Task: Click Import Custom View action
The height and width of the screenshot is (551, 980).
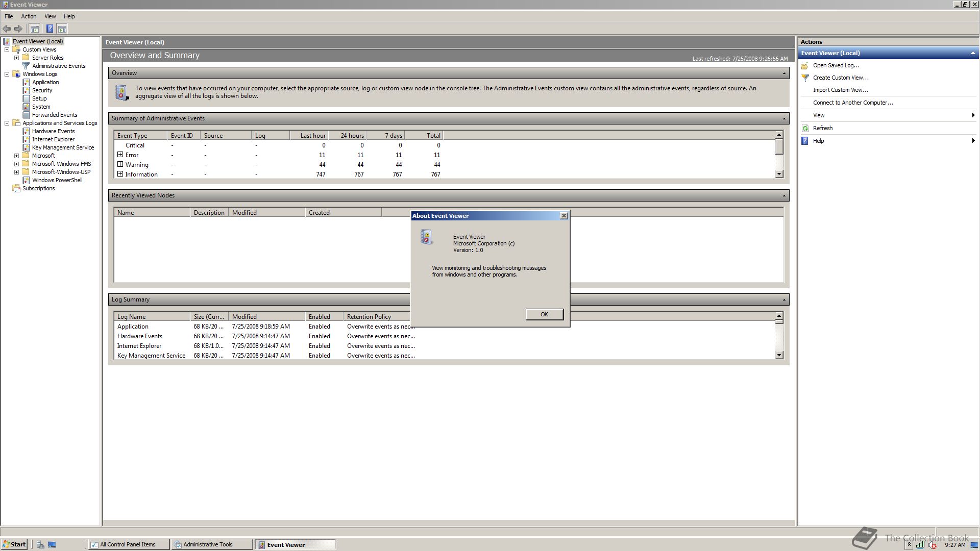Action: (x=840, y=90)
